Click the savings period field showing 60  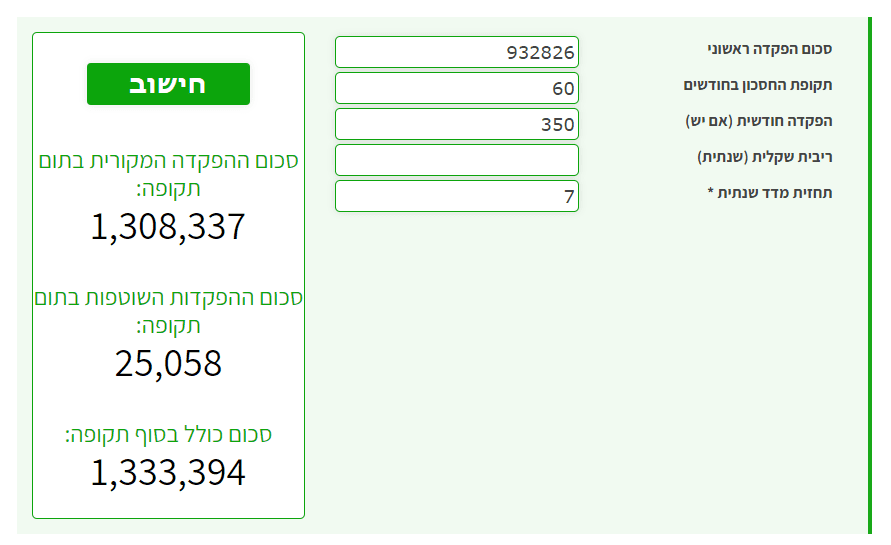click(x=456, y=88)
